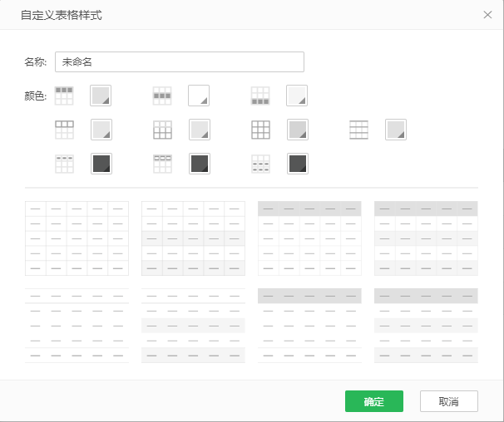Select bordered preset with shaded header and banding
The width and height of the screenshot is (504, 422).
[426, 238]
